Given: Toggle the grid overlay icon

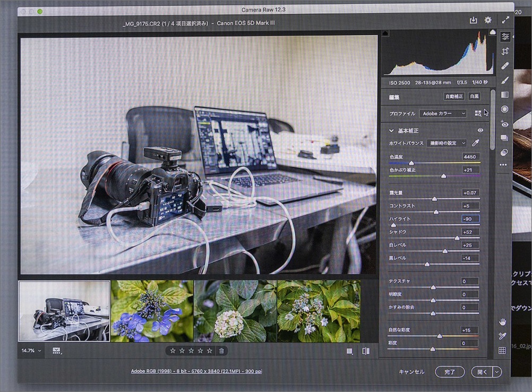Looking at the screenshot, I should coord(502,351).
